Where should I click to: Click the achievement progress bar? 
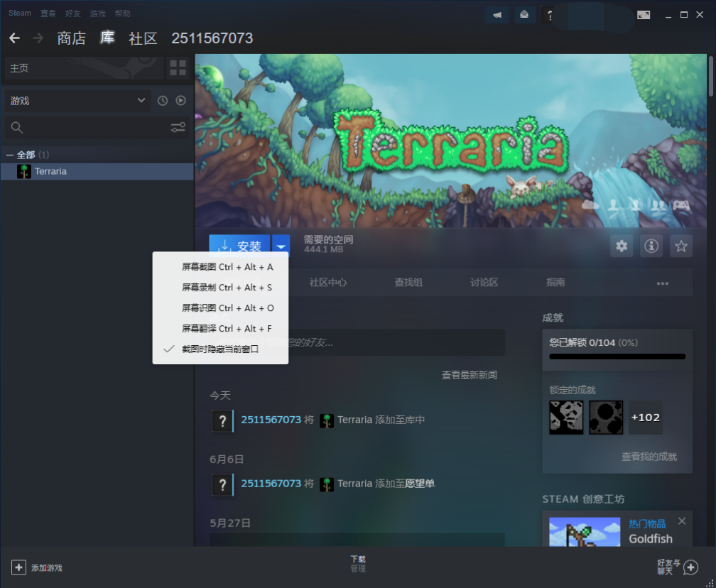[617, 356]
